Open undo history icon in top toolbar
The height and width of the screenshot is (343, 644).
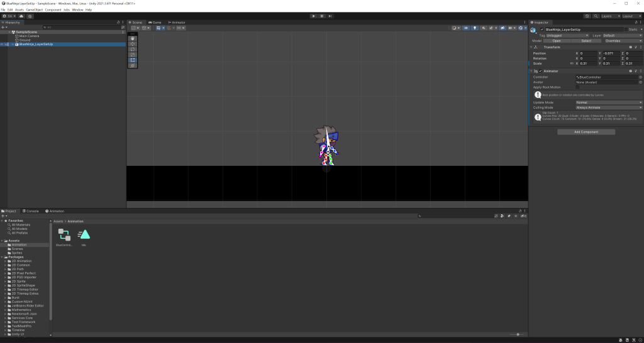click(x=587, y=16)
